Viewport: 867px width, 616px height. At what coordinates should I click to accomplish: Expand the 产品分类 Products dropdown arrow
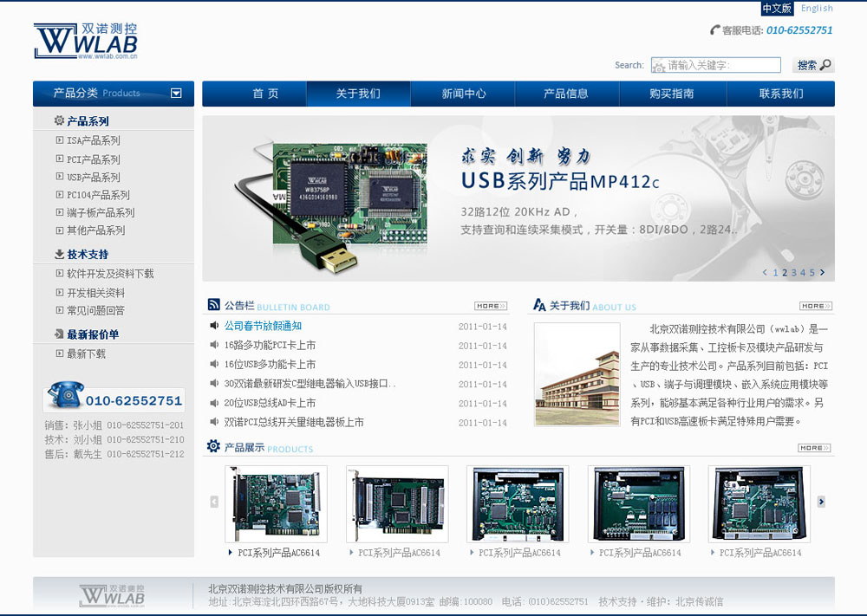(178, 94)
